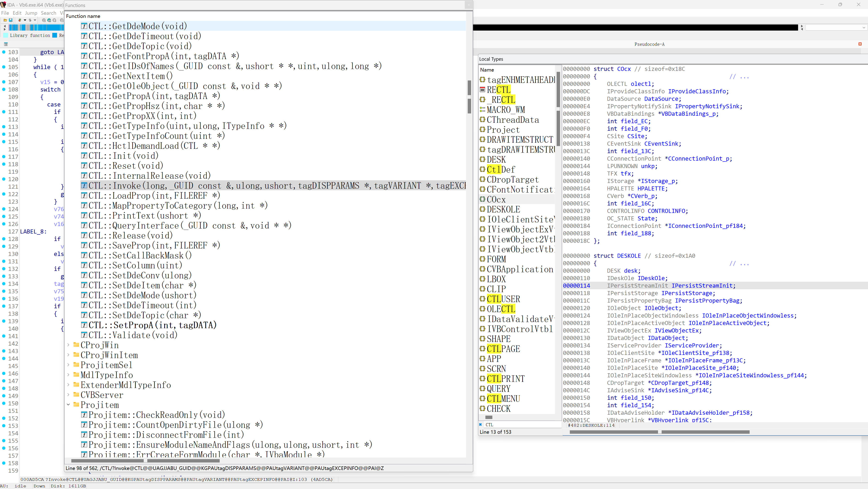Click the struct icon beside COcx

pos(482,199)
